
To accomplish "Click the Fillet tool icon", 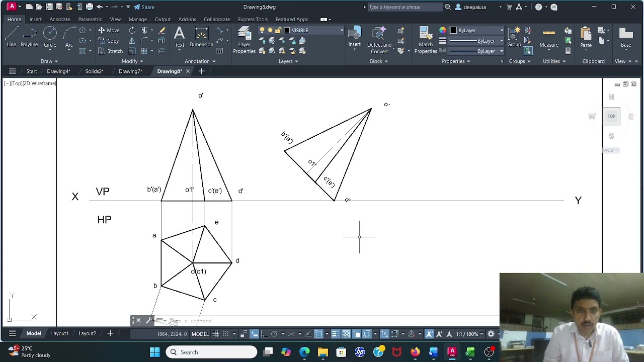I will (x=144, y=41).
